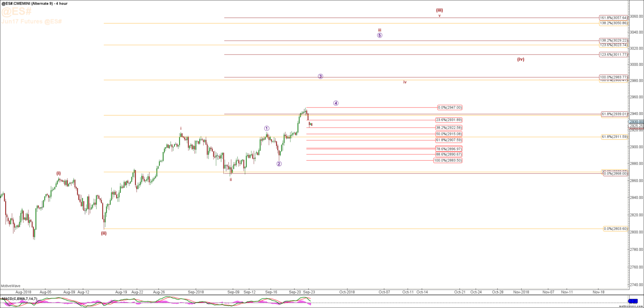Viewport: 644px width, 308px height.
Task: Select the blue MACD value marker
Action: 635,300
